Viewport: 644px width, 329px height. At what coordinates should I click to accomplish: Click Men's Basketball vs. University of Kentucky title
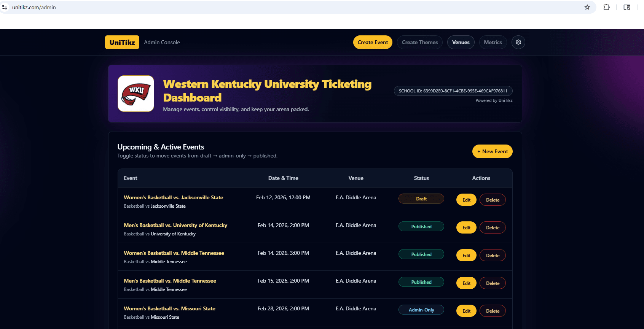click(175, 225)
